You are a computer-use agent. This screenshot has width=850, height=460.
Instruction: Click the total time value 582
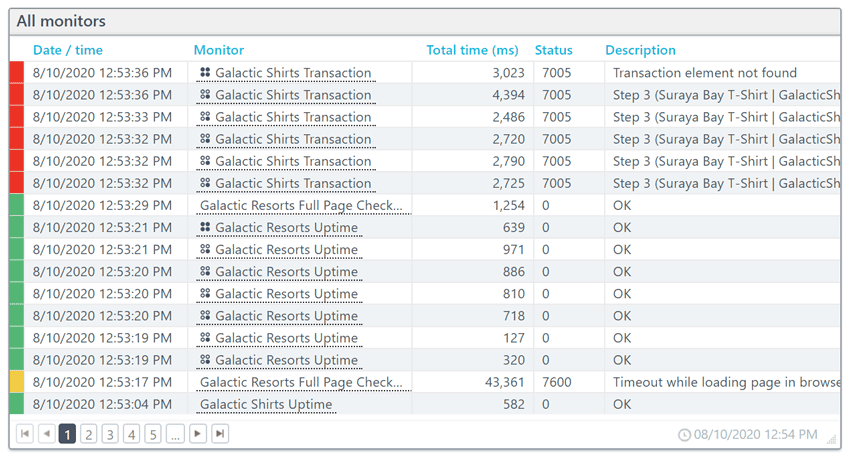click(514, 404)
